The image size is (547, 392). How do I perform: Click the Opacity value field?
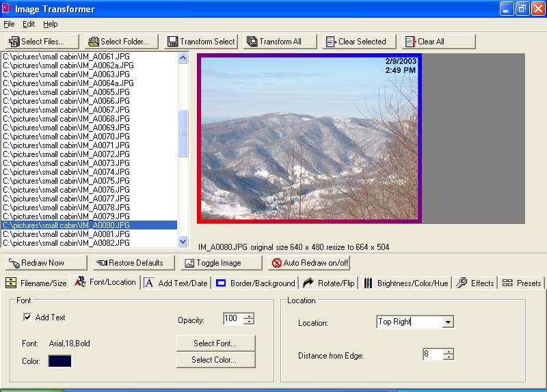point(233,318)
